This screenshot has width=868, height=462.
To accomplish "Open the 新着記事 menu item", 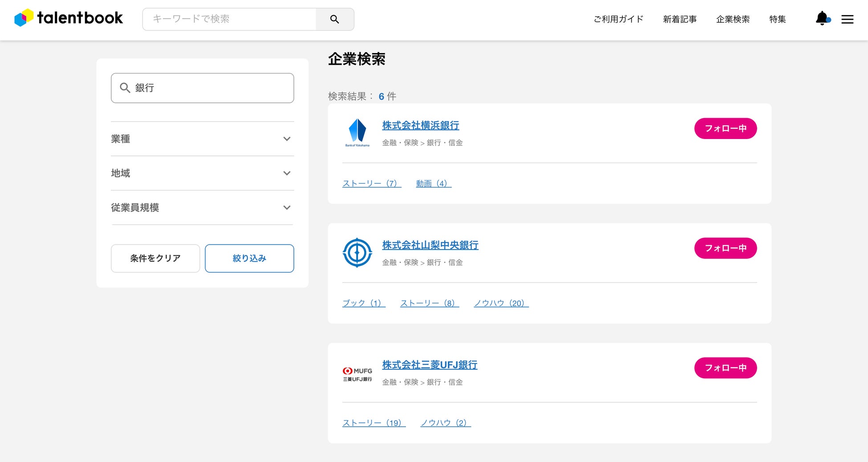I will pos(680,19).
